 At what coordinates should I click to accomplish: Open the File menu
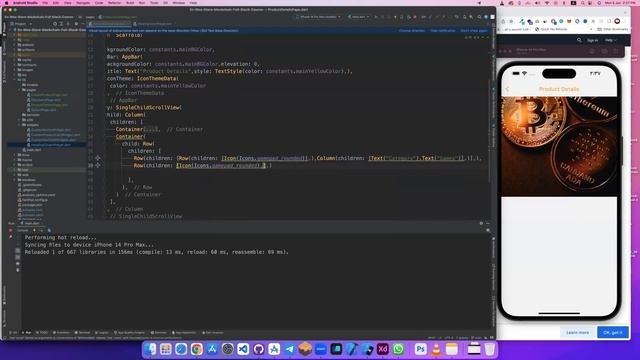[45, 3]
